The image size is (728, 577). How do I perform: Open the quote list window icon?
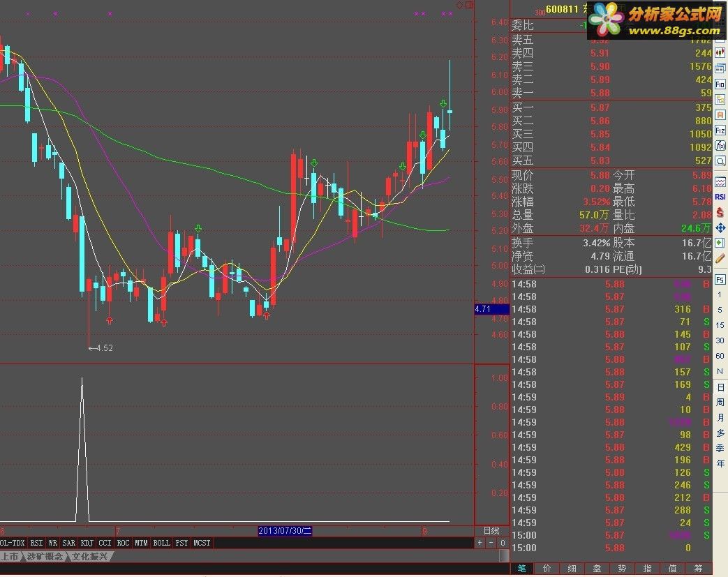tap(720, 68)
